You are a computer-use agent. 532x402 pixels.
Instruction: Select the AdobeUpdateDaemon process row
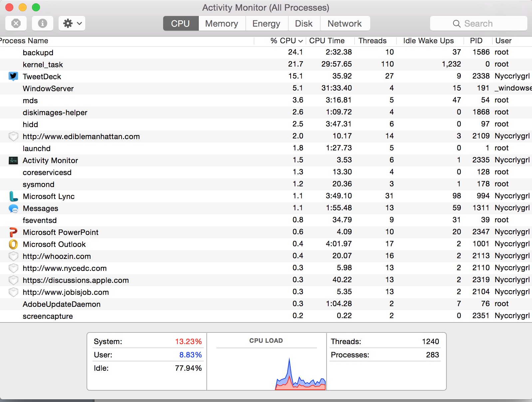click(266, 304)
